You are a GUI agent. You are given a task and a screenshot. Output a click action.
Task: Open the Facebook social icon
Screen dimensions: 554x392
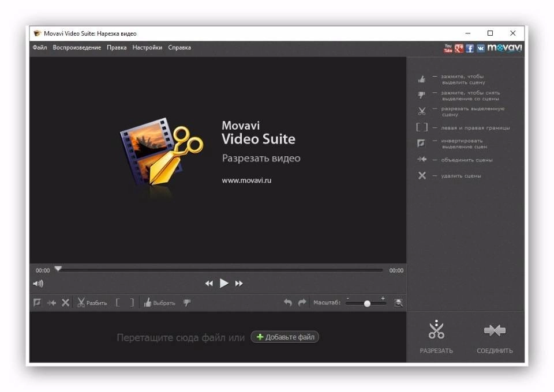[x=470, y=48]
